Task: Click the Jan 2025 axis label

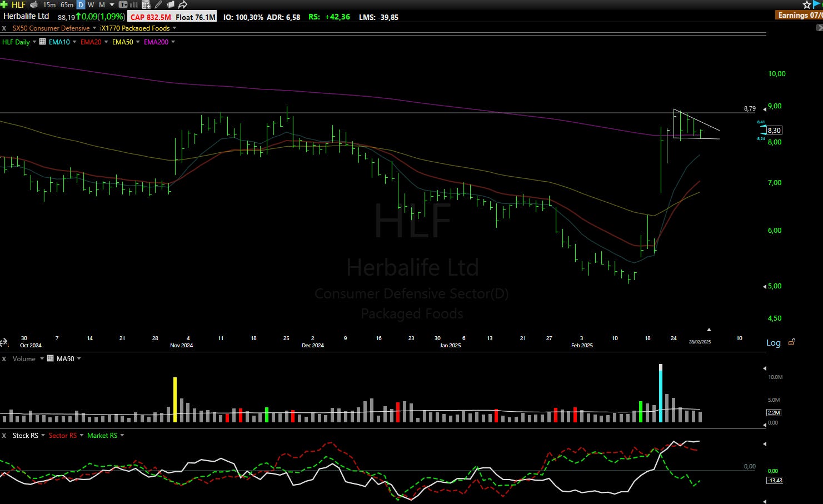Action: coord(450,345)
